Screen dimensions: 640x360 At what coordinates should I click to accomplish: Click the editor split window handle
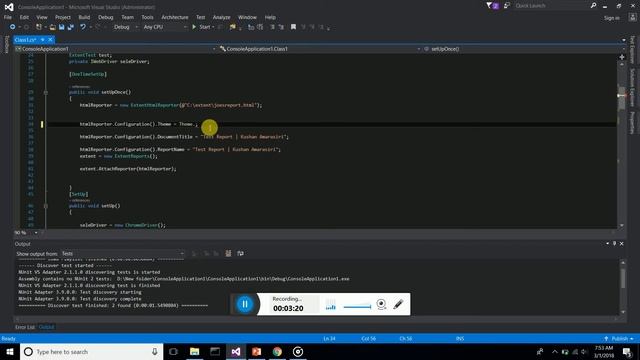(622, 57)
